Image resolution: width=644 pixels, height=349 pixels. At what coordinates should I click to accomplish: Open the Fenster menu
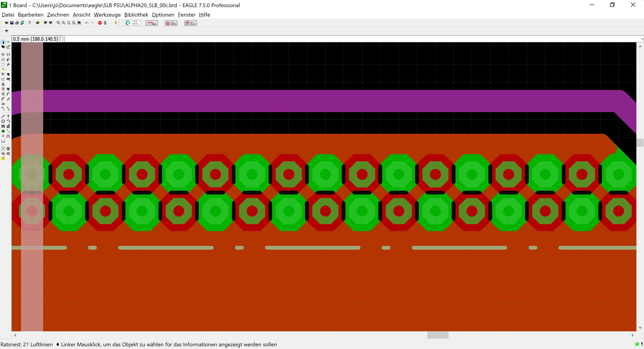tap(187, 15)
